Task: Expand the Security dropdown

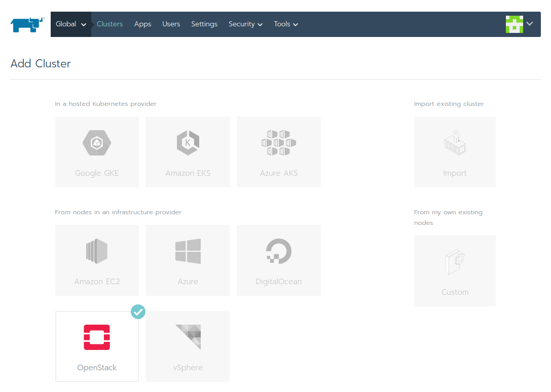Action: pos(245,24)
